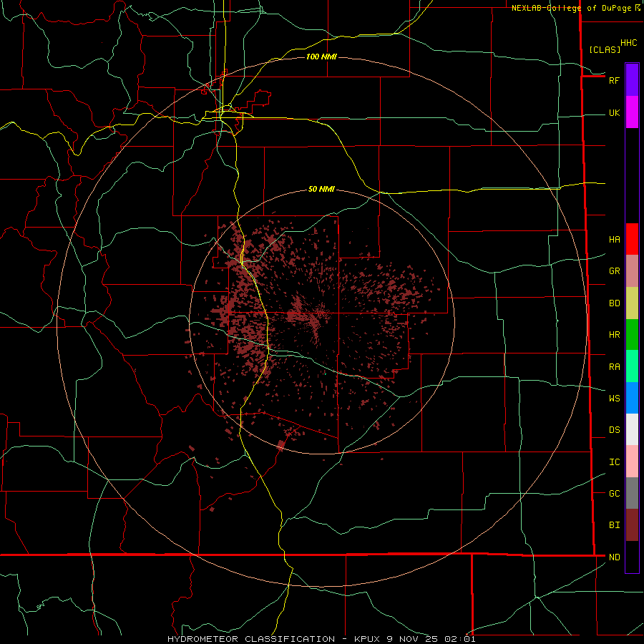Image resolution: width=644 pixels, height=644 pixels.
Task: Click the RF purple legend swatch
Action: click(x=632, y=80)
